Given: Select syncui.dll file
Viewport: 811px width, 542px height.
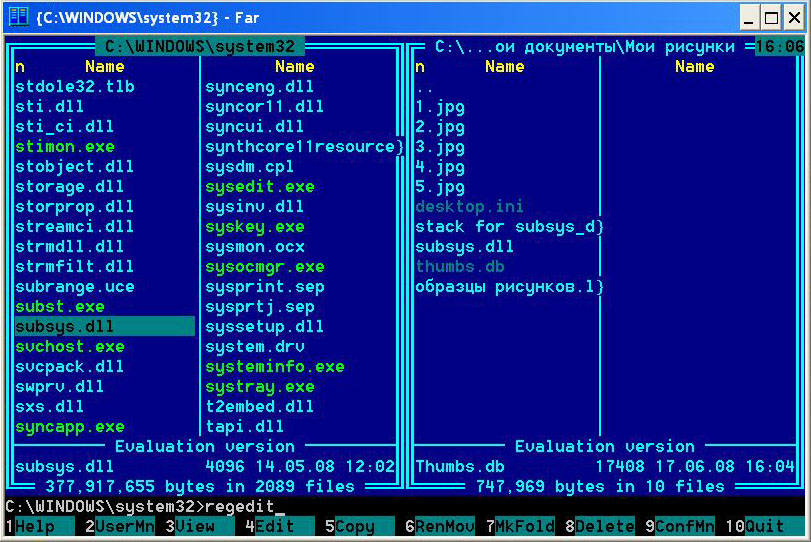Looking at the screenshot, I should click(254, 127).
